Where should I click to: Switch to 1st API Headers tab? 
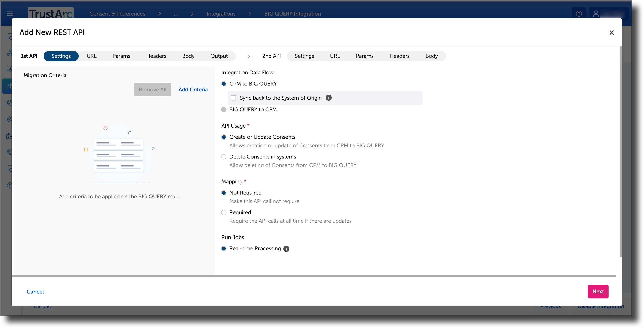pyautogui.click(x=156, y=56)
